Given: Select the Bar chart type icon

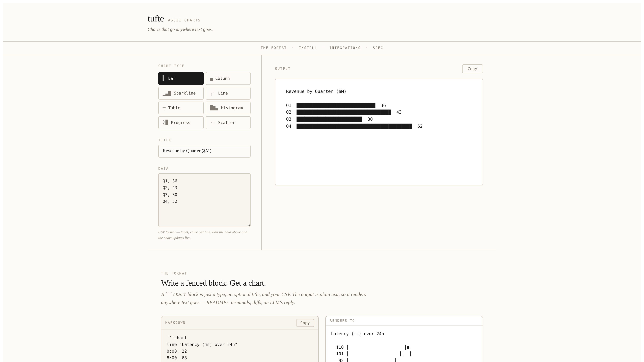Looking at the screenshot, I should point(163,78).
